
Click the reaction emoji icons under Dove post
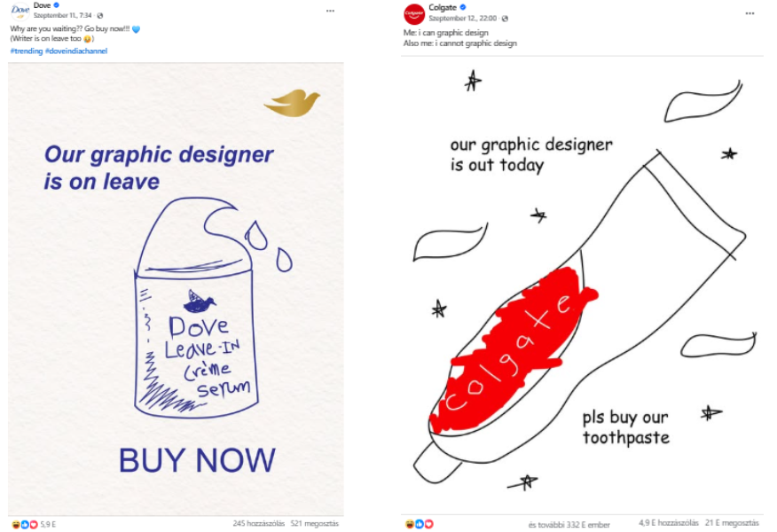[25, 524]
